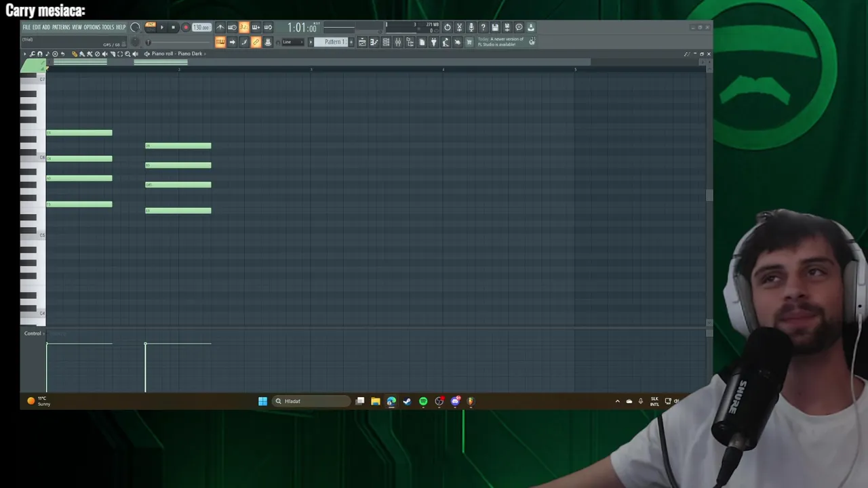The width and height of the screenshot is (868, 488).
Task: Toggle piano roll magnet snap icon
Action: [x=39, y=54]
